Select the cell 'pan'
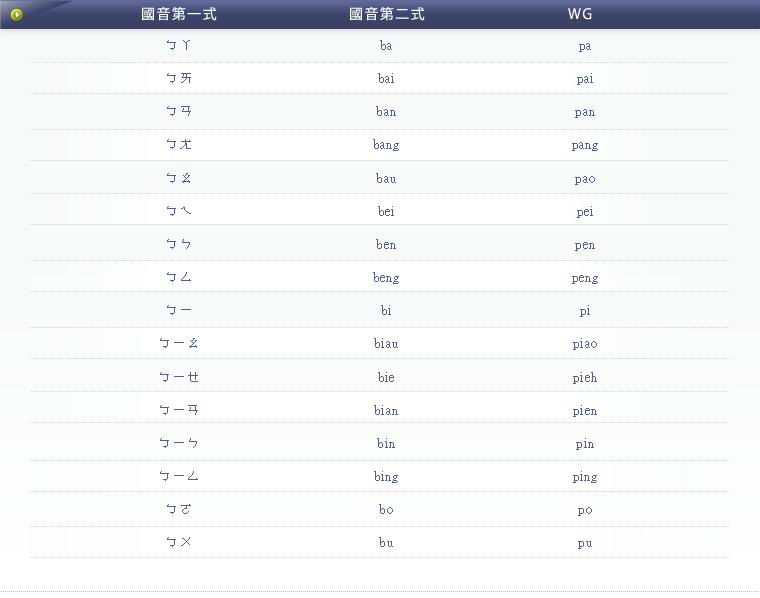The width and height of the screenshot is (760, 598). pyautogui.click(x=585, y=112)
